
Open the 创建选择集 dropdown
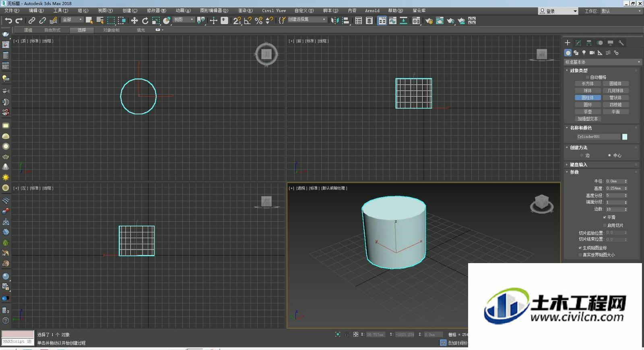307,19
